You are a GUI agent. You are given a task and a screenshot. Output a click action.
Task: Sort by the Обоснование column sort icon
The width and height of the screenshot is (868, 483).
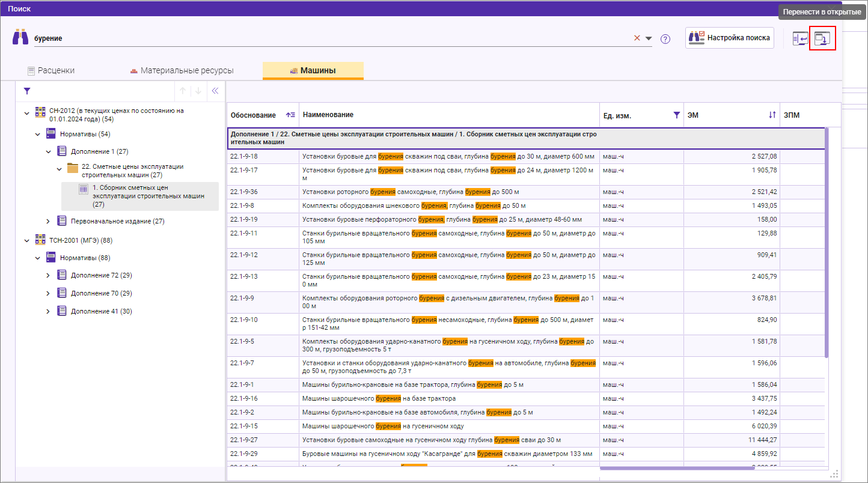(x=290, y=115)
